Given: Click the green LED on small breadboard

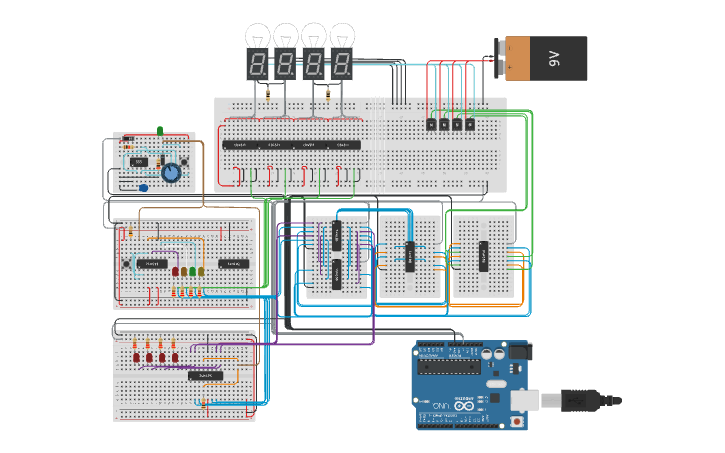Looking at the screenshot, I should pyautogui.click(x=160, y=130).
